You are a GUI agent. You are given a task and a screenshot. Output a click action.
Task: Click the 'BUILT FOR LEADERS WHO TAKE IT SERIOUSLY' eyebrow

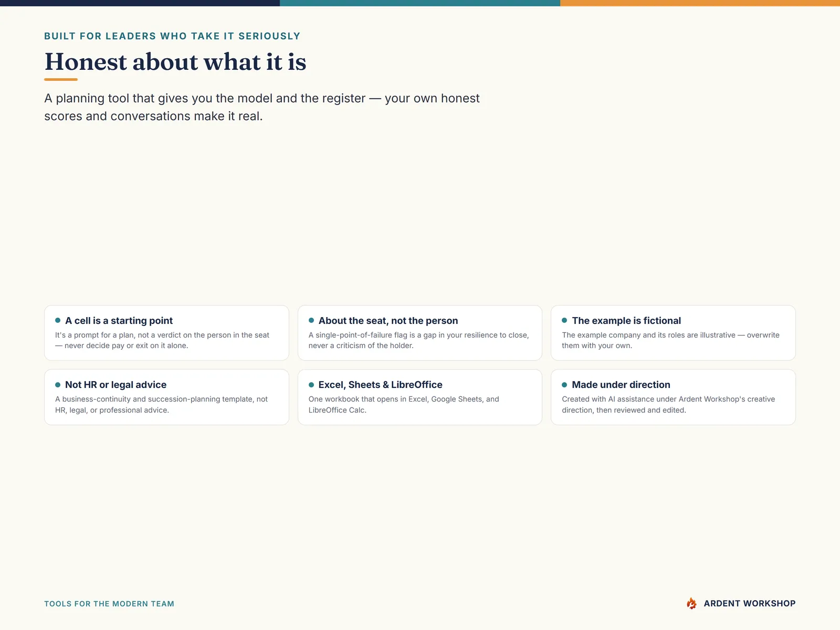pyautogui.click(x=172, y=36)
